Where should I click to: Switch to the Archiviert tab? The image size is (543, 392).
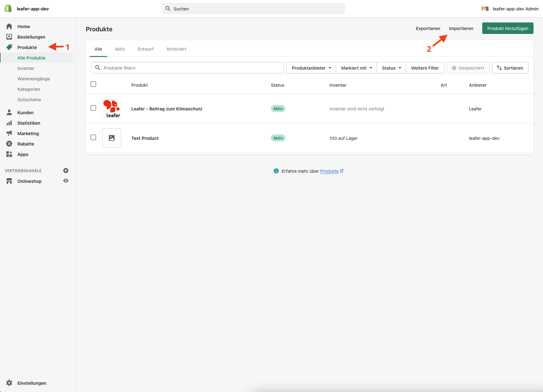click(176, 49)
